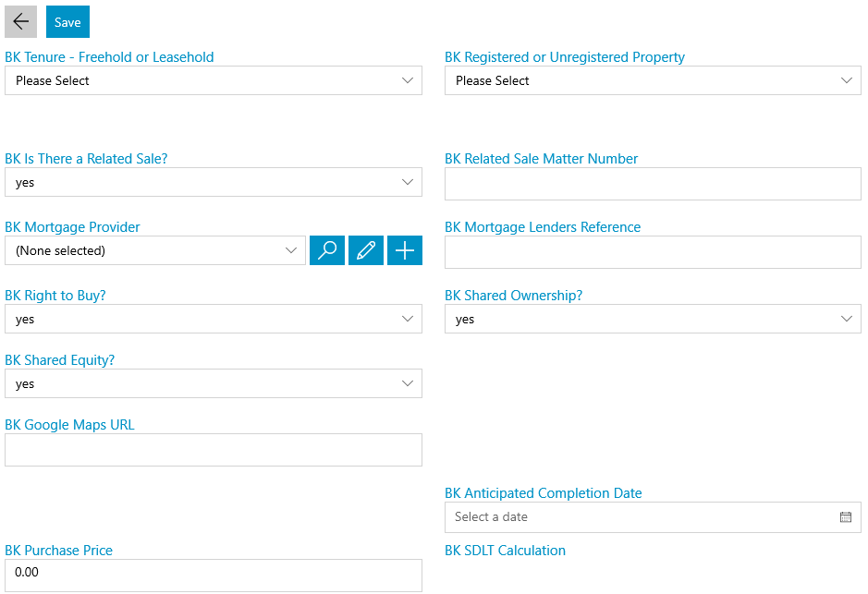Screen dimensions: 868x594
Task: Open BK Shared Equity dropdown
Action: [x=214, y=383]
